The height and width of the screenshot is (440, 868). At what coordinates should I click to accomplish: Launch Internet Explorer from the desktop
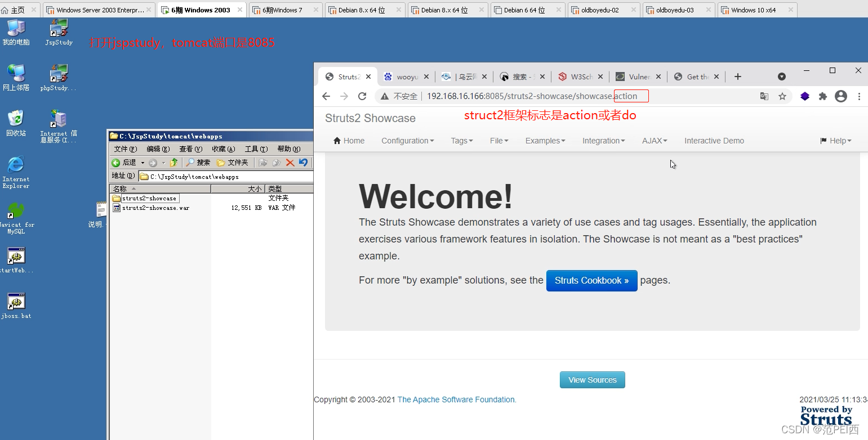16,172
